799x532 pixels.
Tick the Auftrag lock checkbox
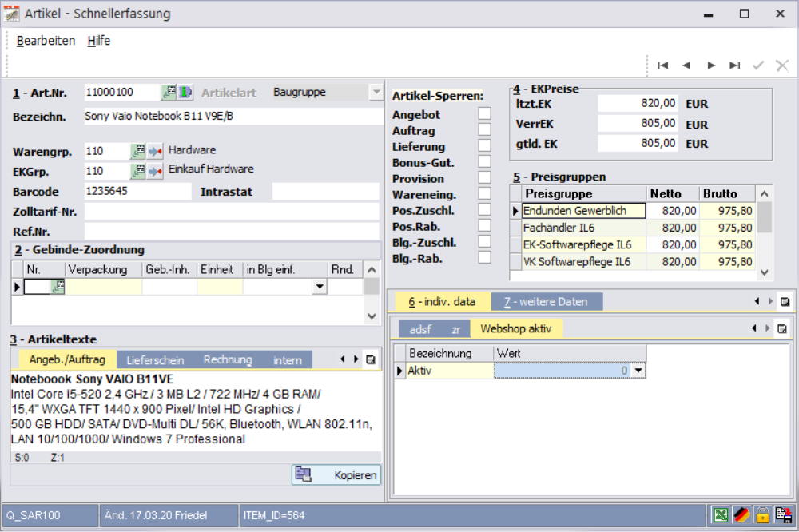click(485, 129)
